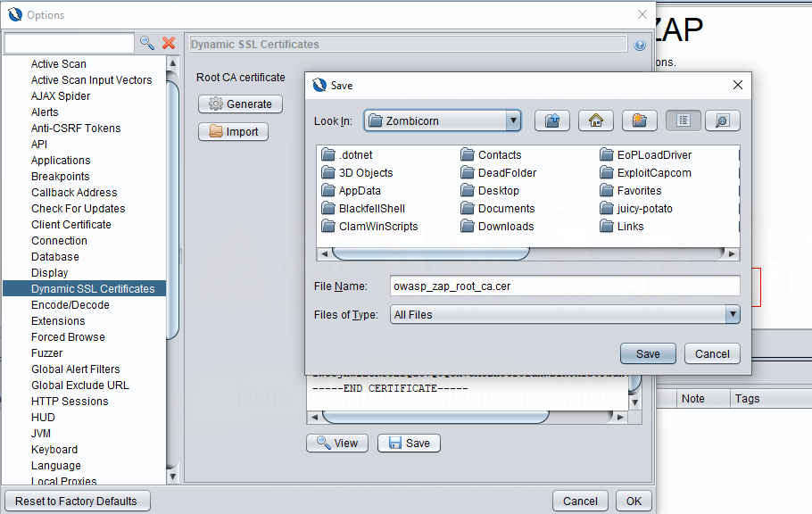Open Encode/Decode options
This screenshot has height=514, width=812.
coord(70,305)
